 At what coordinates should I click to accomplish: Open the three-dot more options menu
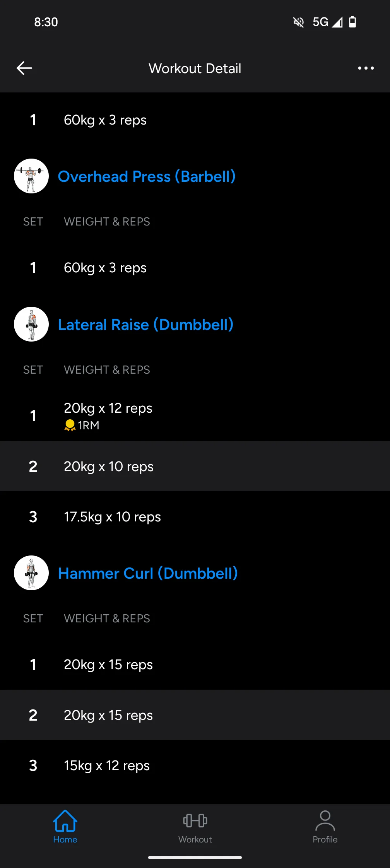366,68
